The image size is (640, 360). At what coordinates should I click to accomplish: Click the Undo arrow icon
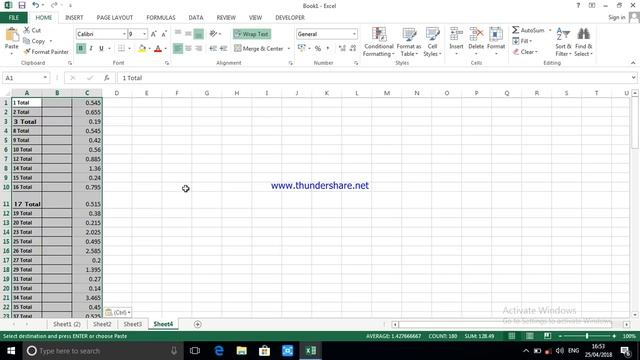tap(36, 5)
